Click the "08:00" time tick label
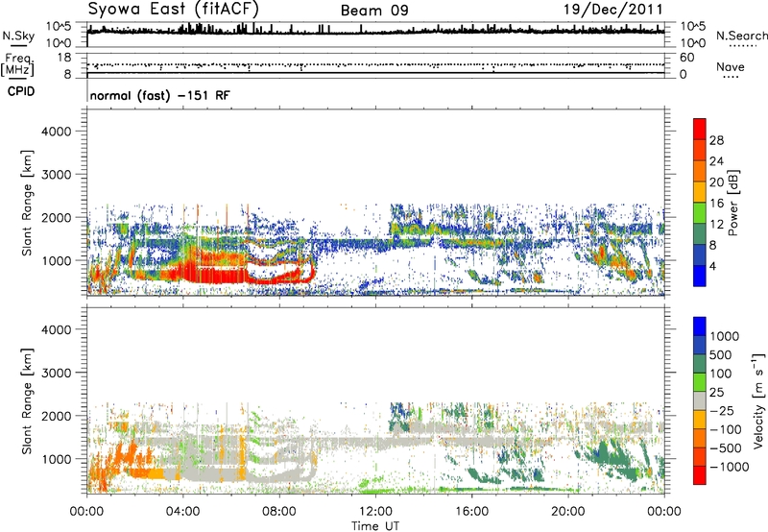Viewport: 768px width, 532px height. click(279, 512)
